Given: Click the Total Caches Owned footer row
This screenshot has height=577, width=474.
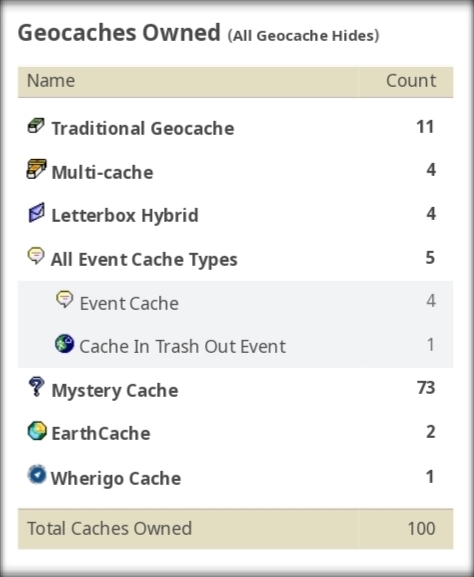Looking at the screenshot, I should [x=236, y=529].
